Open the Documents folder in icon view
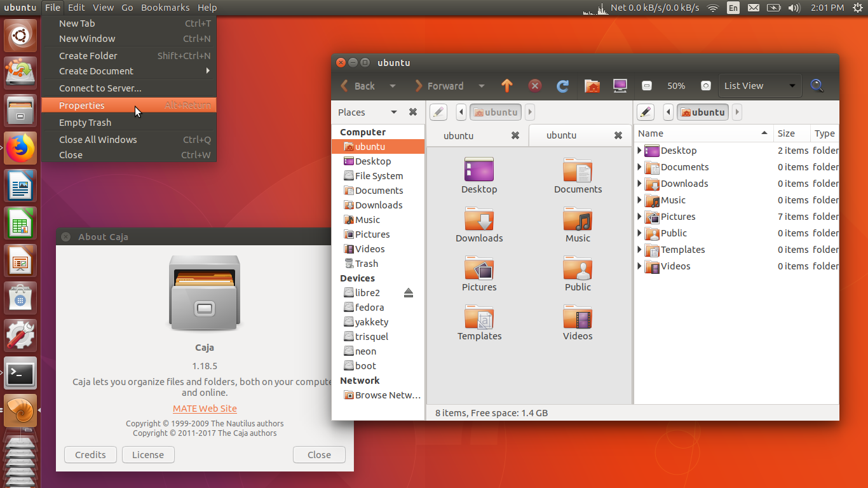 click(x=578, y=175)
